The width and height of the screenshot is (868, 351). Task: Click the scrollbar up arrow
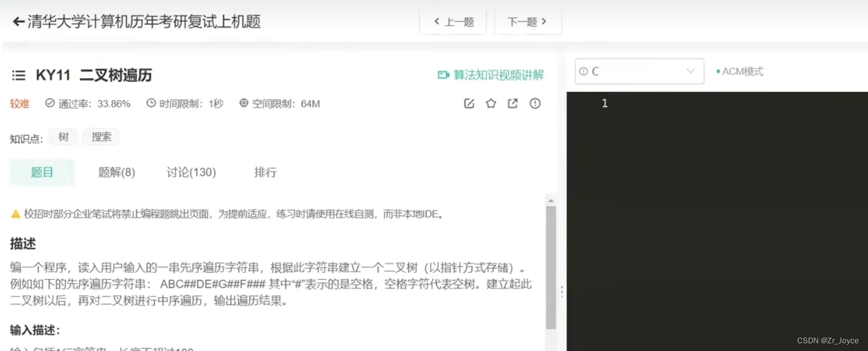click(x=551, y=201)
